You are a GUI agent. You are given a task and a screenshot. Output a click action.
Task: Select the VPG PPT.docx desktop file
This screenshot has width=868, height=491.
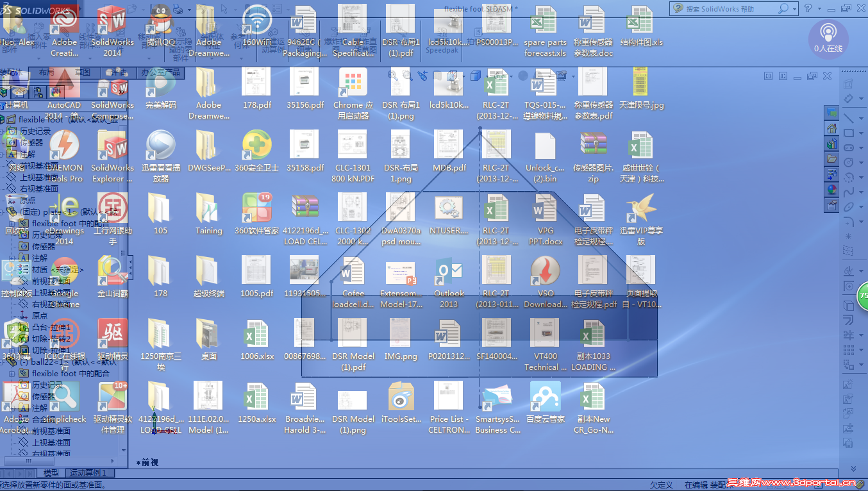[x=546, y=219]
